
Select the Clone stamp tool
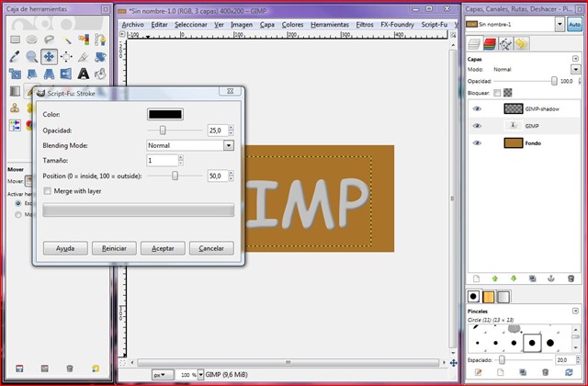click(x=15, y=108)
